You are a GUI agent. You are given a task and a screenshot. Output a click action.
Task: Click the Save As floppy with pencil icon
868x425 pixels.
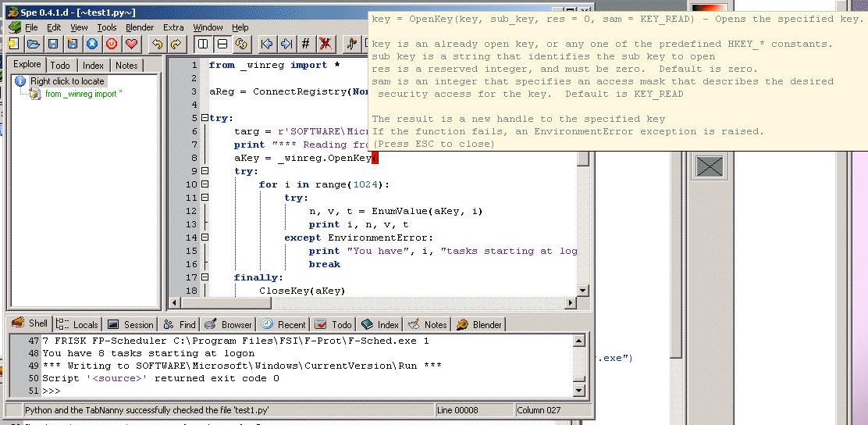pyautogui.click(x=73, y=43)
